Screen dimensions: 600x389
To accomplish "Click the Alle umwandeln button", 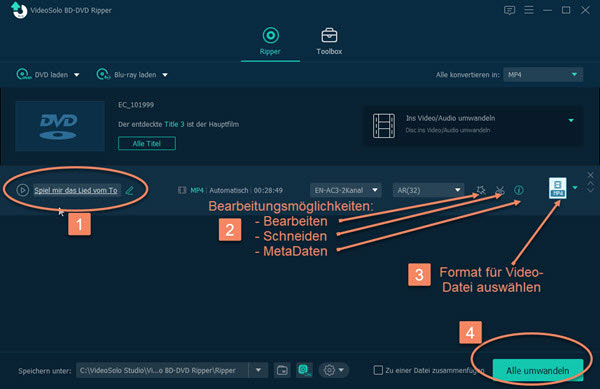I will tap(538, 370).
